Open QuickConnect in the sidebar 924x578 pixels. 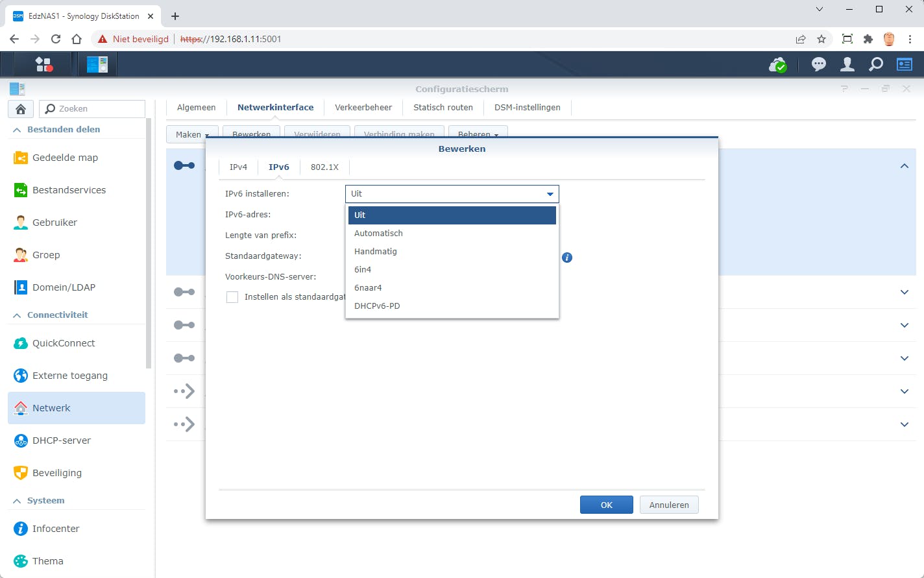pos(77,343)
